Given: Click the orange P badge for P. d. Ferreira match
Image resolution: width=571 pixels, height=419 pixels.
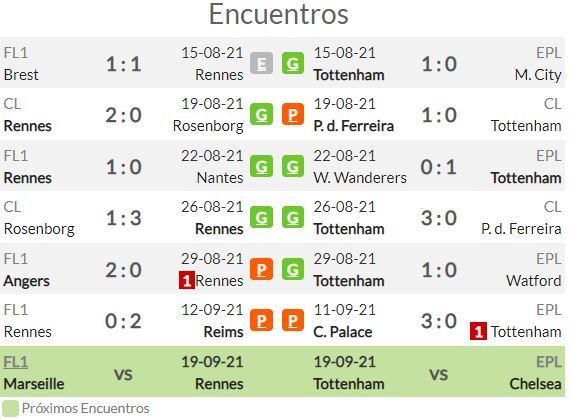Looking at the screenshot, I should pyautogui.click(x=293, y=114).
